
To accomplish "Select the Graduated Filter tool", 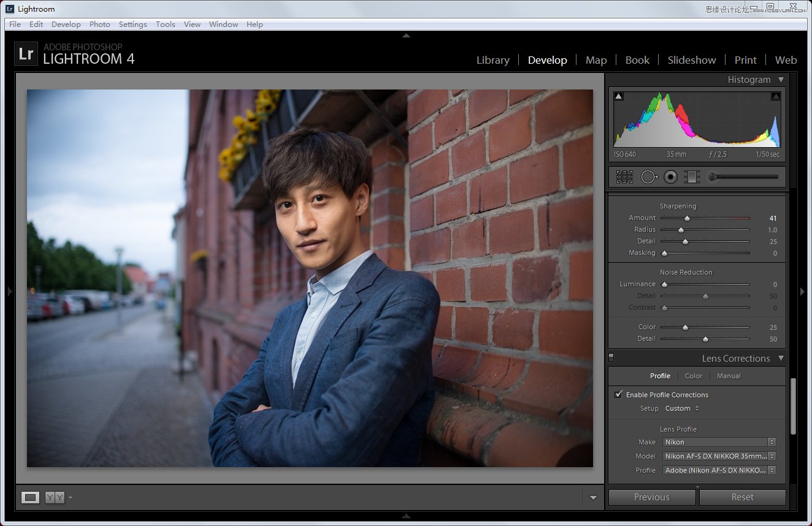I will tap(692, 177).
